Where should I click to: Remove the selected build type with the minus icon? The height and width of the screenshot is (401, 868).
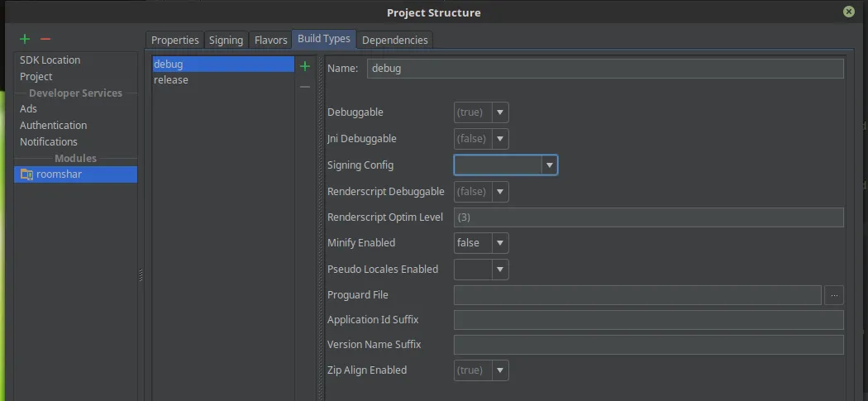click(x=305, y=86)
